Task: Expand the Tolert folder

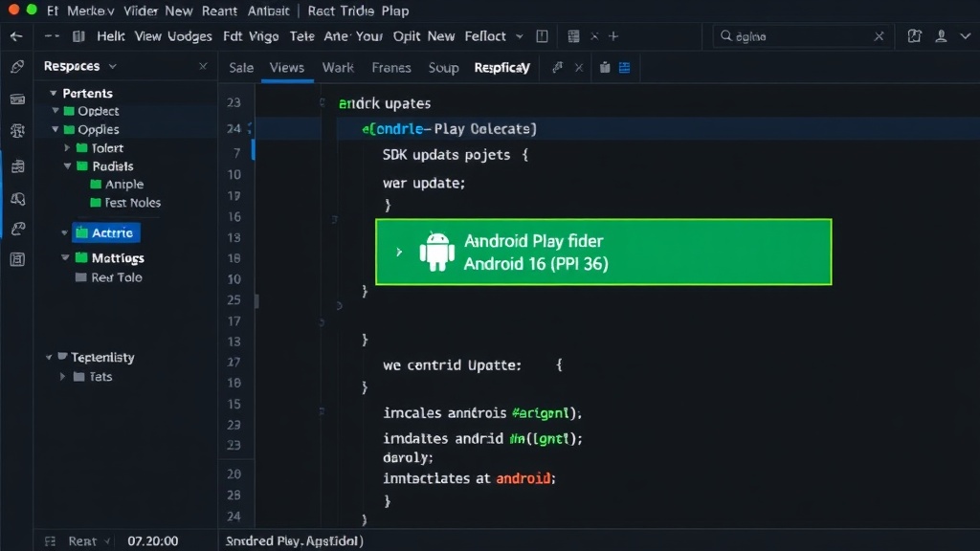Action: tap(67, 148)
